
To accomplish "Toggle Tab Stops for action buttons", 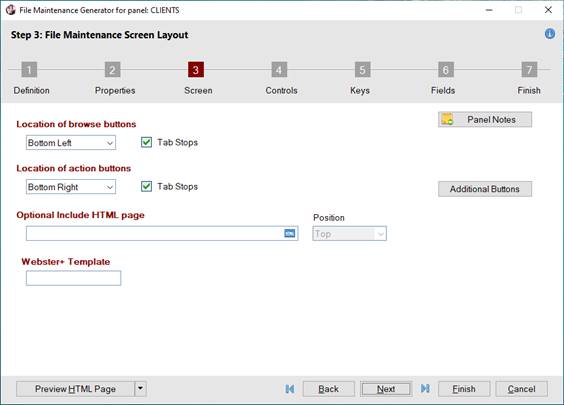I will click(146, 187).
